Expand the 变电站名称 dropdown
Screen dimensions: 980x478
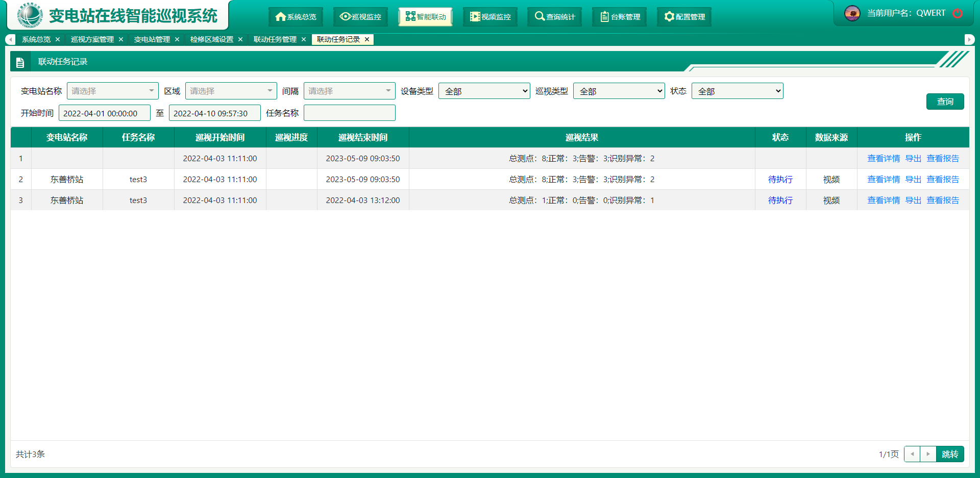tap(112, 91)
